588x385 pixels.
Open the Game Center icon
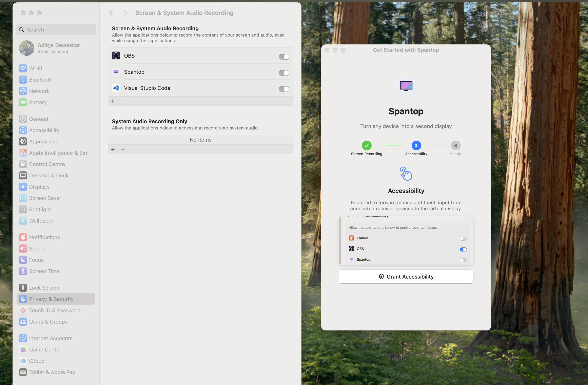[x=23, y=350]
